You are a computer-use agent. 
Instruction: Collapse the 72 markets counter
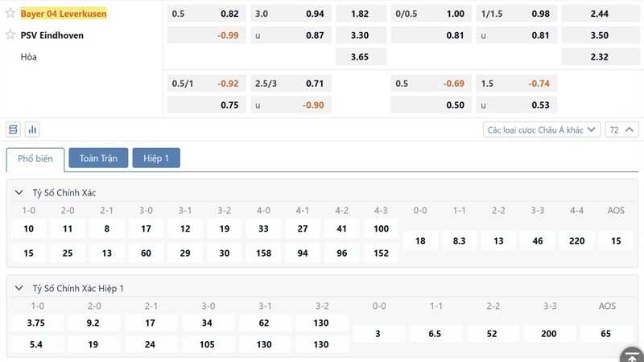pyautogui.click(x=621, y=130)
